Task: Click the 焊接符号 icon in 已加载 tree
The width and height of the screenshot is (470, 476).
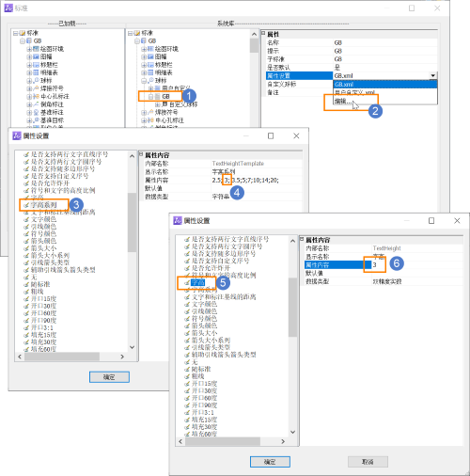Action: (x=36, y=88)
